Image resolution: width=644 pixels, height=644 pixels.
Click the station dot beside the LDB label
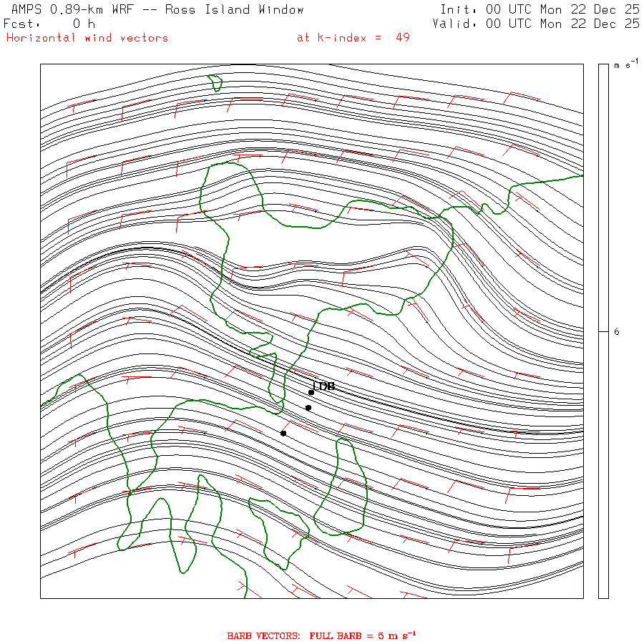pyautogui.click(x=311, y=392)
